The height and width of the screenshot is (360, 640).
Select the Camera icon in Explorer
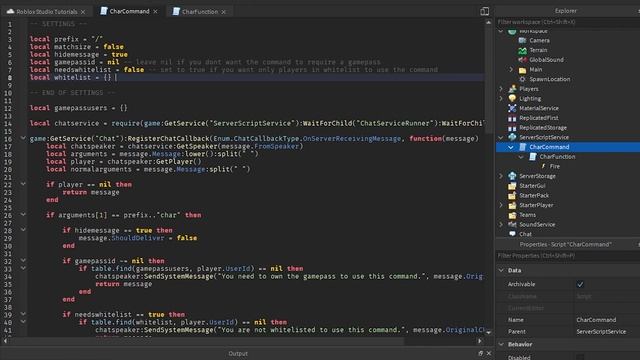[522, 40]
